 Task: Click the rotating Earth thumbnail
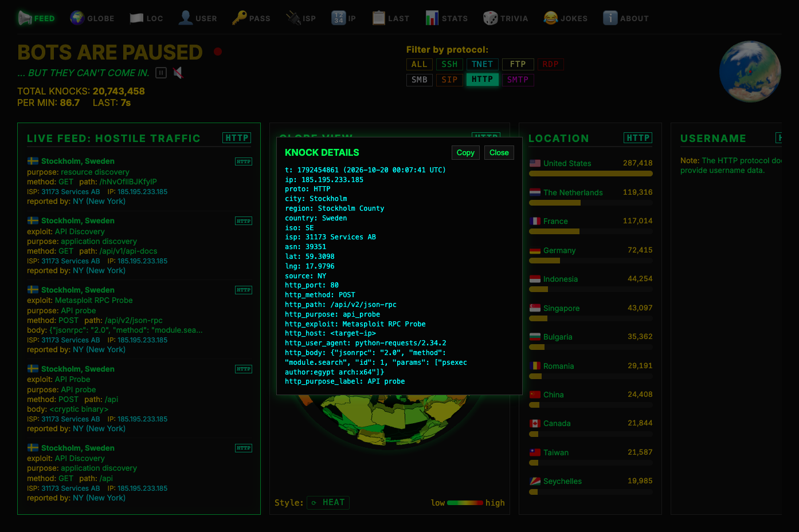tap(750, 71)
